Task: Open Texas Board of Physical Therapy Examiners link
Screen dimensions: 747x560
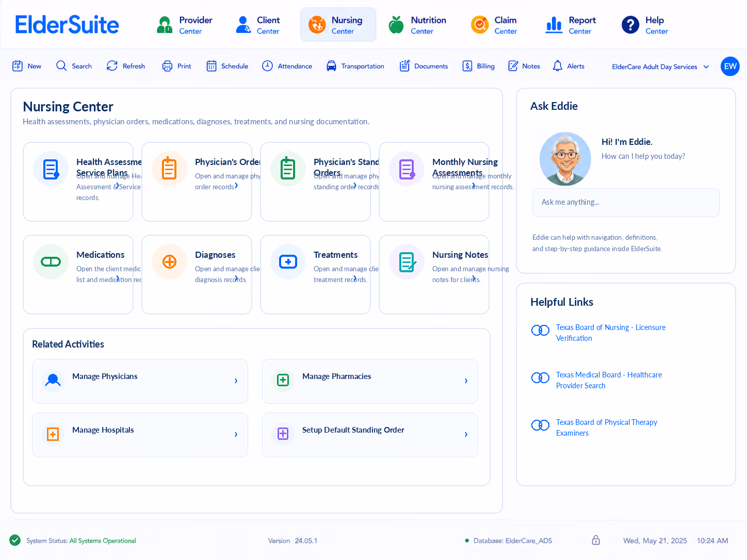Action: (x=607, y=427)
